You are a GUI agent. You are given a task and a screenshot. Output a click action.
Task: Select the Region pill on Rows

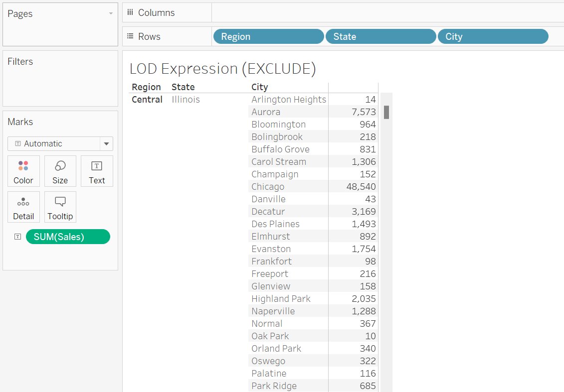[268, 36]
